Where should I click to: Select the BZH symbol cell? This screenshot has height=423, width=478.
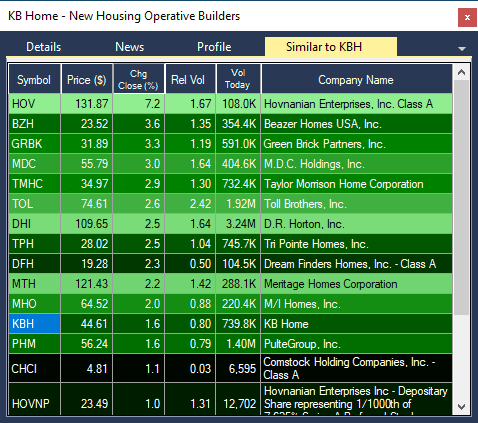[x=34, y=124]
